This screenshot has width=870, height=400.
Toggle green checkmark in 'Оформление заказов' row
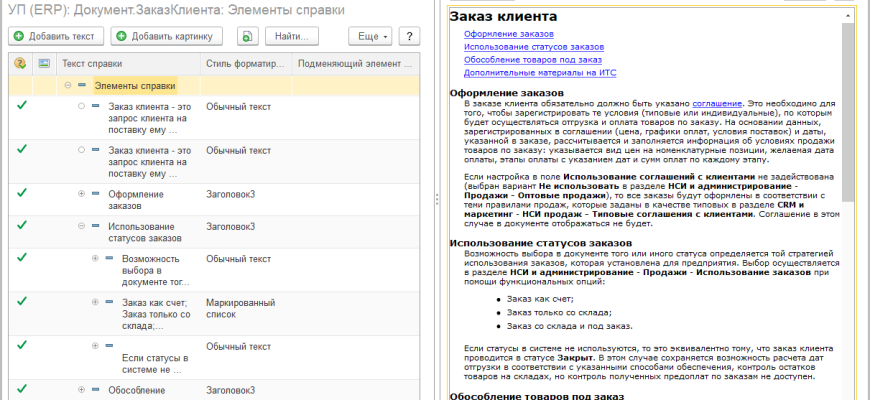[x=21, y=191]
